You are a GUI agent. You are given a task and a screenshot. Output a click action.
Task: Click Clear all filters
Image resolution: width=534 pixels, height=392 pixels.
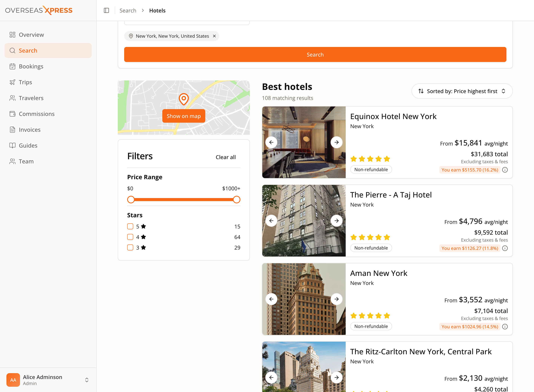pyautogui.click(x=226, y=157)
